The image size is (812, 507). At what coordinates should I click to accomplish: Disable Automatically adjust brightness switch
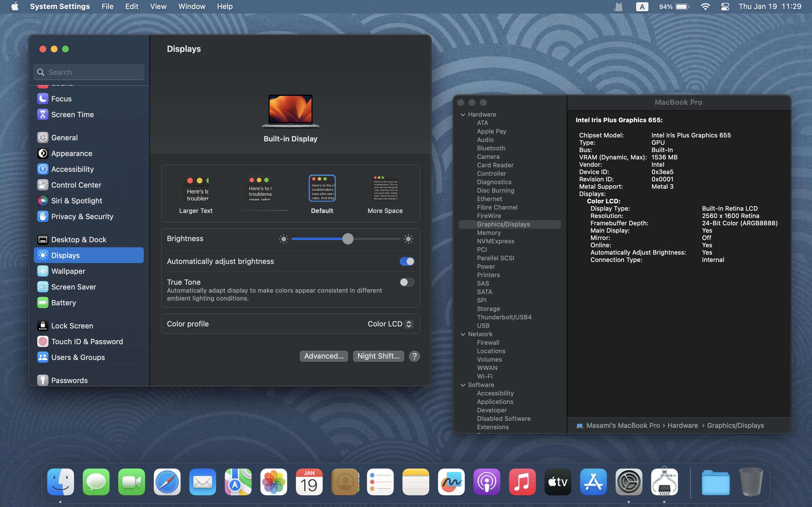click(x=407, y=261)
